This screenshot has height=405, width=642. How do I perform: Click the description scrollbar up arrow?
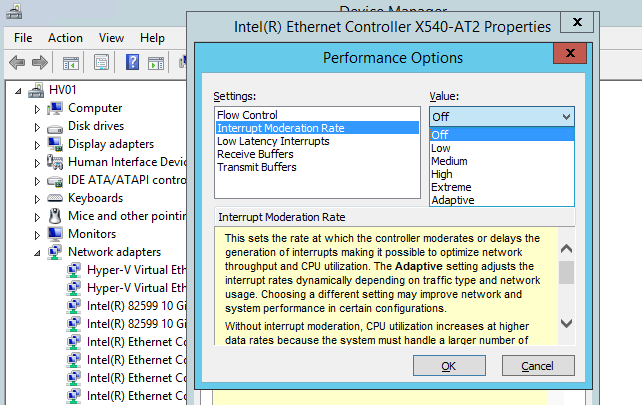coord(566,249)
